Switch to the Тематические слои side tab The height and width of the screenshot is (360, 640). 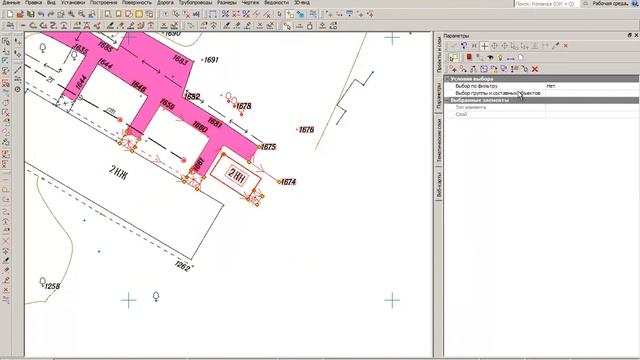tap(439, 141)
